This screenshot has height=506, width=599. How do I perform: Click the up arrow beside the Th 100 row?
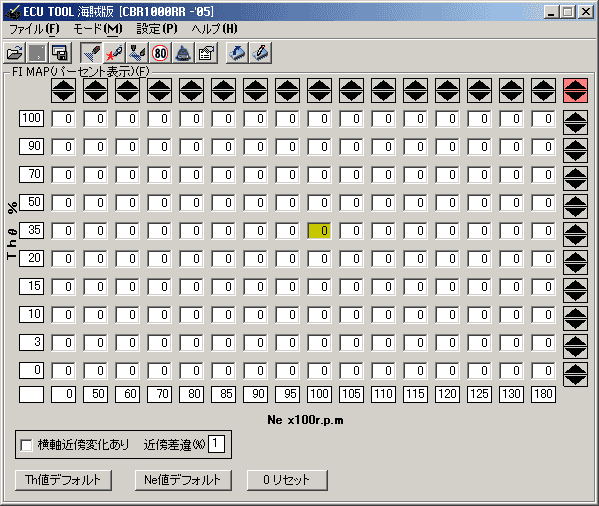coord(575,117)
